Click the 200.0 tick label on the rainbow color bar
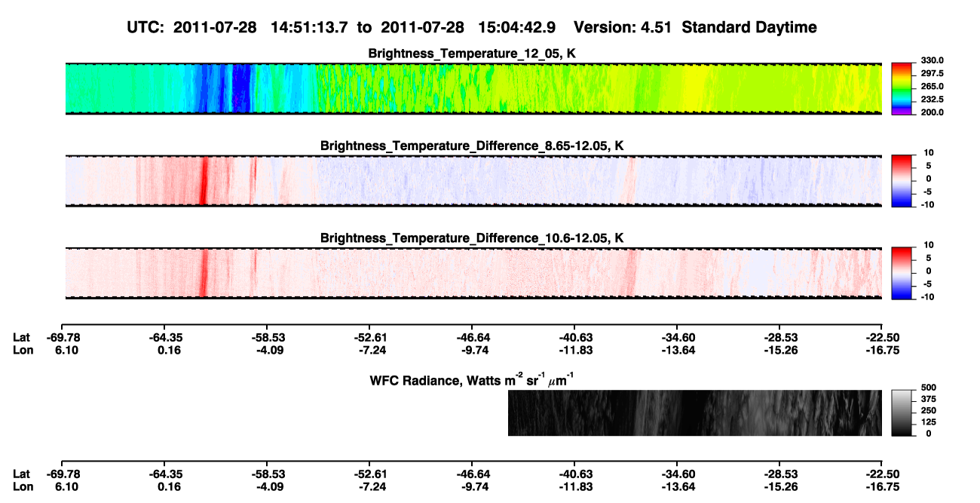Viewport: 980px width, 503px height. pos(931,112)
